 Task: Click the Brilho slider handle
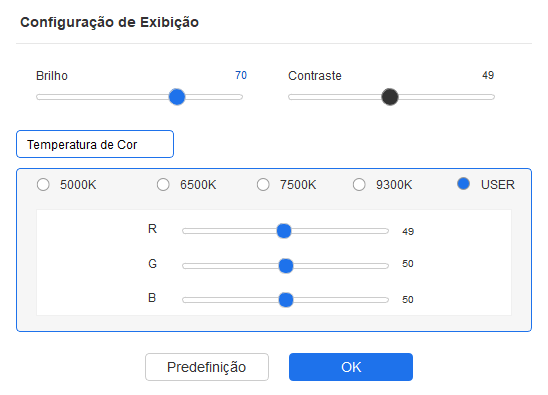(x=177, y=97)
